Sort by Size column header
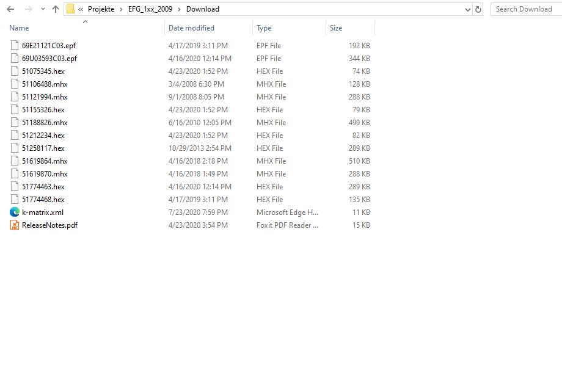The image size is (562, 392). click(x=336, y=28)
